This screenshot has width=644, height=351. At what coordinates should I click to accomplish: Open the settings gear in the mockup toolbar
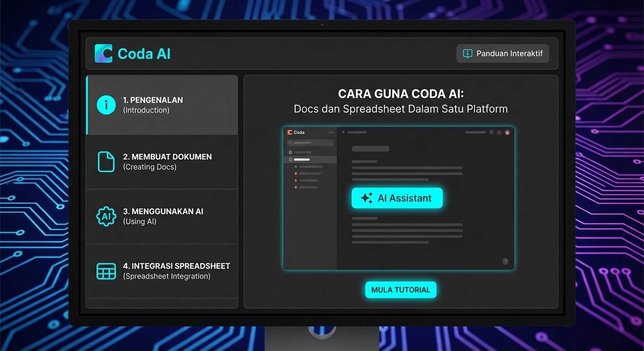[491, 133]
